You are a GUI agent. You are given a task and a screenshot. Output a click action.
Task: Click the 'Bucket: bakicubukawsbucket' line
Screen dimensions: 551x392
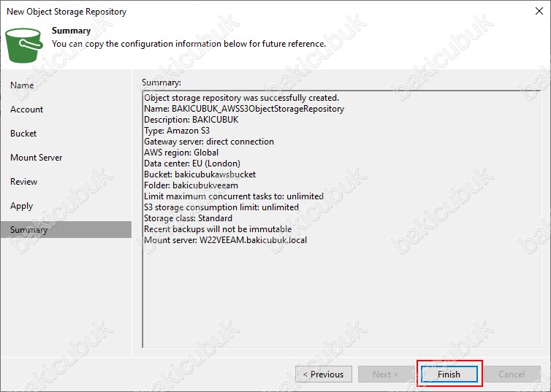(x=200, y=174)
